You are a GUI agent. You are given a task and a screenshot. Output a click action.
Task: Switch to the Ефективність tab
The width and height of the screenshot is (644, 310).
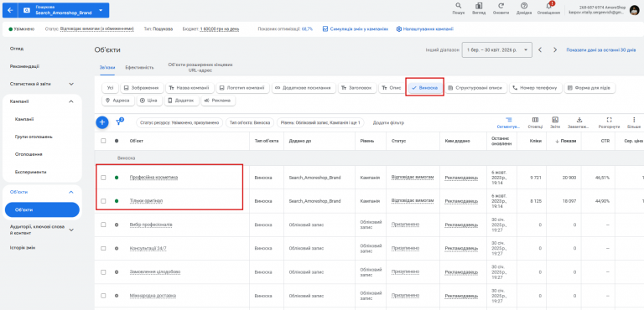pos(140,67)
